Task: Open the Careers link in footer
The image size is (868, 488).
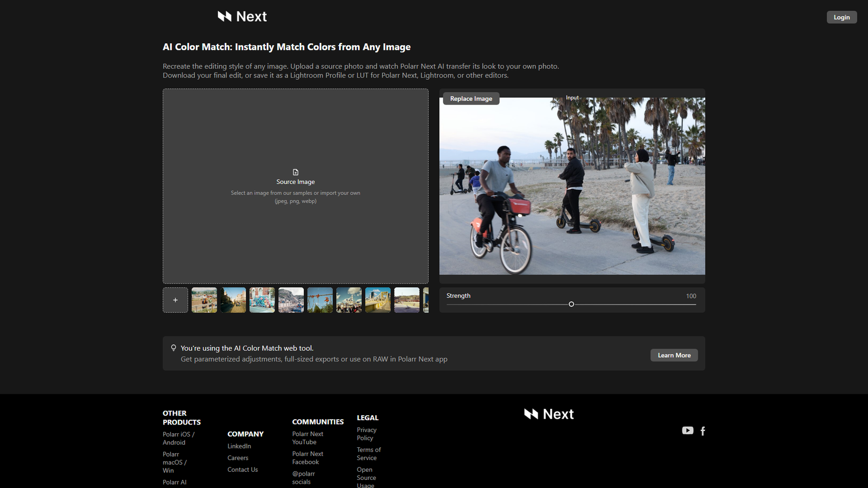Action: pyautogui.click(x=238, y=458)
